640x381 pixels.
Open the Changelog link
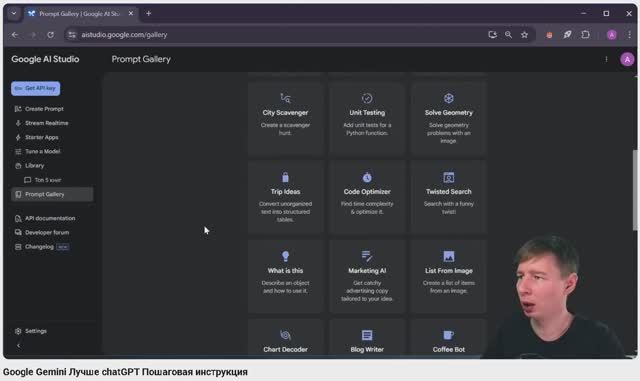pyautogui.click(x=39, y=247)
